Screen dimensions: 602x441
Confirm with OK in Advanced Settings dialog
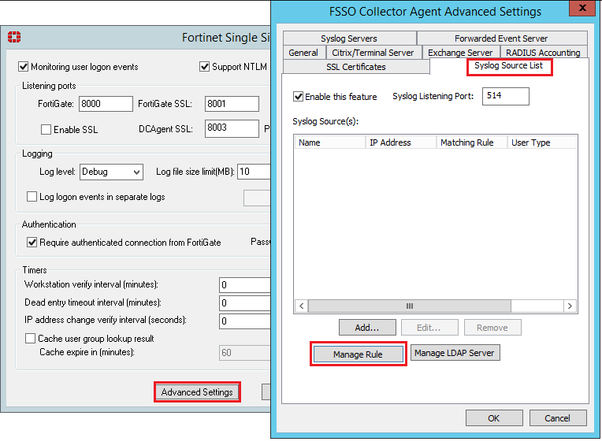494,418
